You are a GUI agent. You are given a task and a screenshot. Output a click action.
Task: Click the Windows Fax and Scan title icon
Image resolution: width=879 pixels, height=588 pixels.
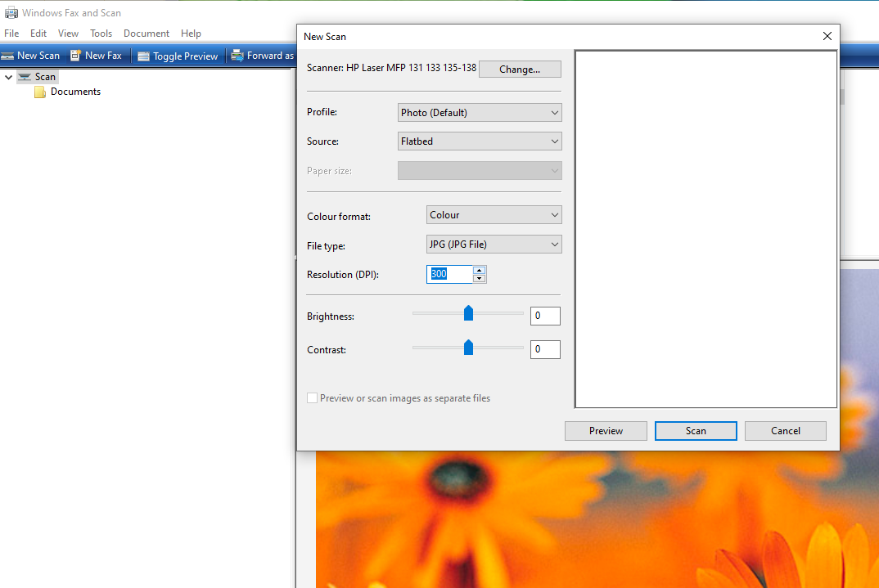tap(11, 12)
